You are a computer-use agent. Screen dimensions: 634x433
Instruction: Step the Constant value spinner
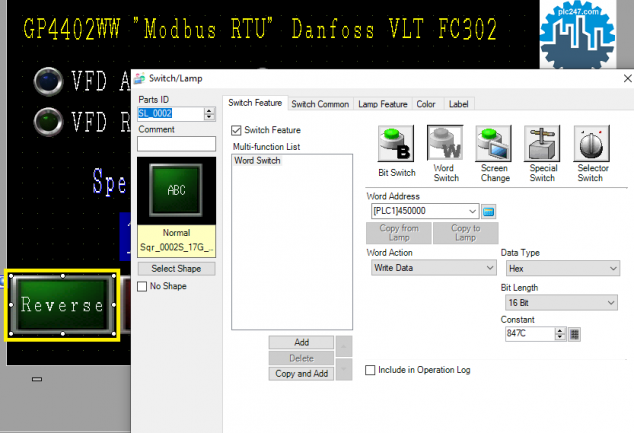pyautogui.click(x=560, y=334)
